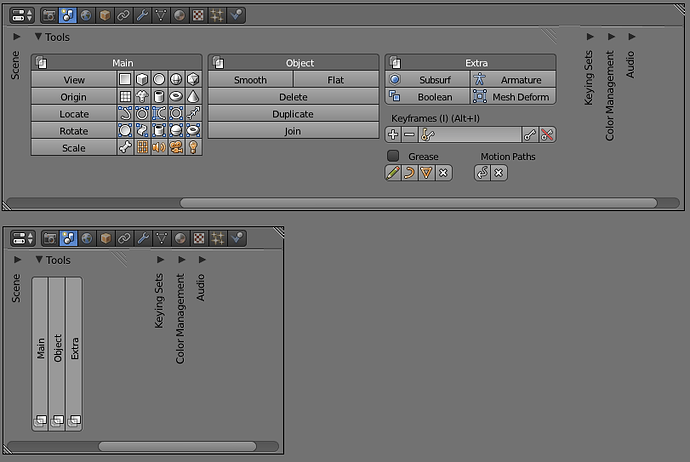Click the key icon to insert keyframe
This screenshot has width=690, height=462.
coord(530,135)
